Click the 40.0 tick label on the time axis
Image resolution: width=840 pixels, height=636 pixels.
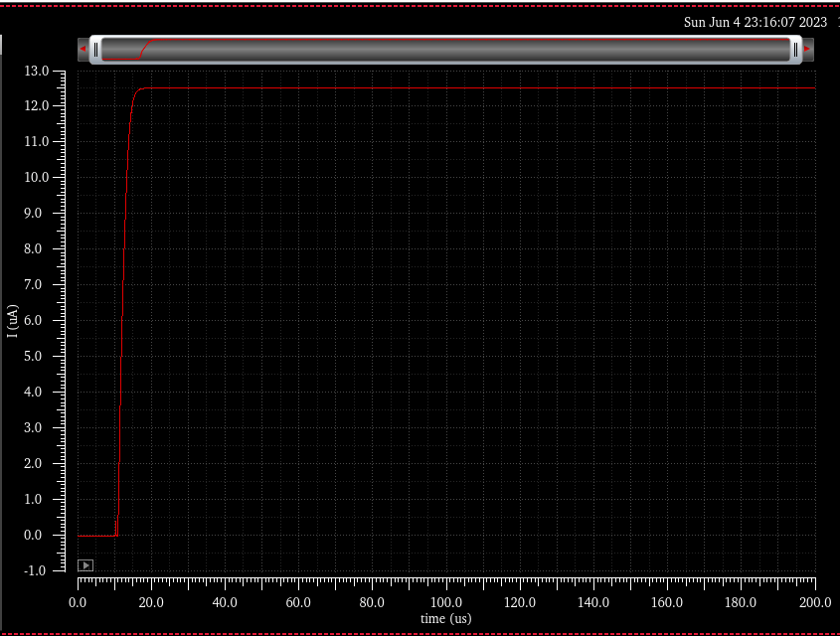[225, 602]
